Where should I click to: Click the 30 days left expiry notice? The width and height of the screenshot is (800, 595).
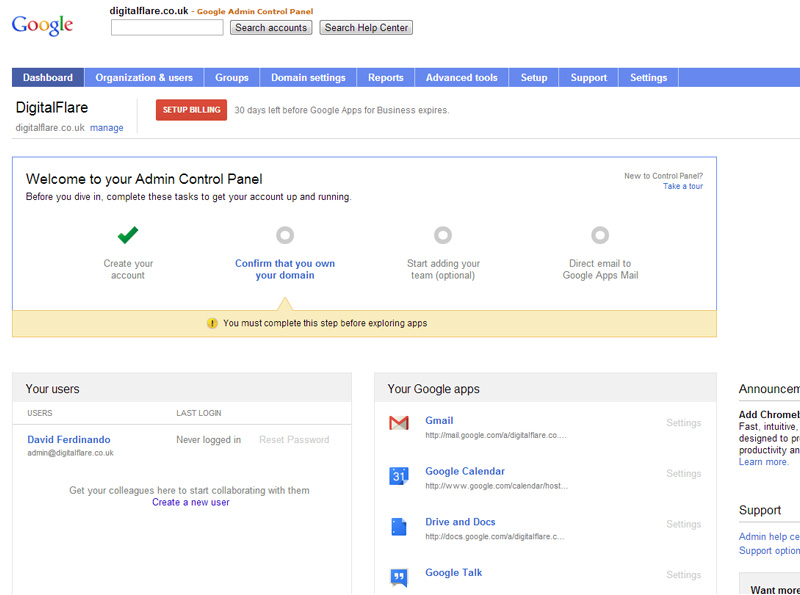[341, 110]
